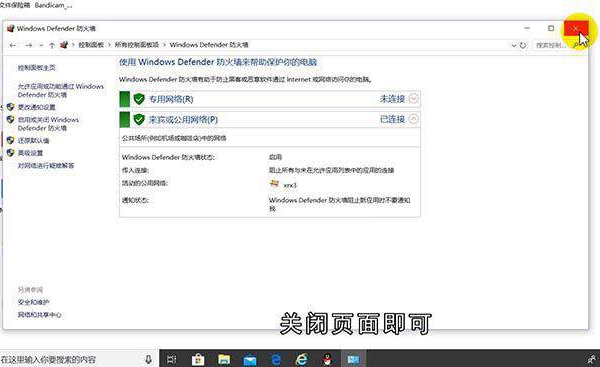This screenshot has height=367, width=600.
Task: Open 启用或关闭 Windows Defender 防火墙 link
Action: click(48, 124)
